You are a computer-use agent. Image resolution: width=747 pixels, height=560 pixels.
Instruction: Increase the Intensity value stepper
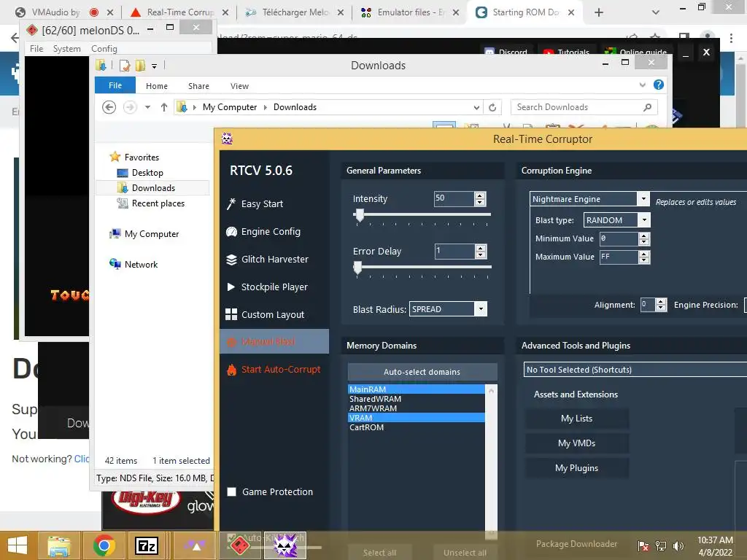pyautogui.click(x=480, y=195)
